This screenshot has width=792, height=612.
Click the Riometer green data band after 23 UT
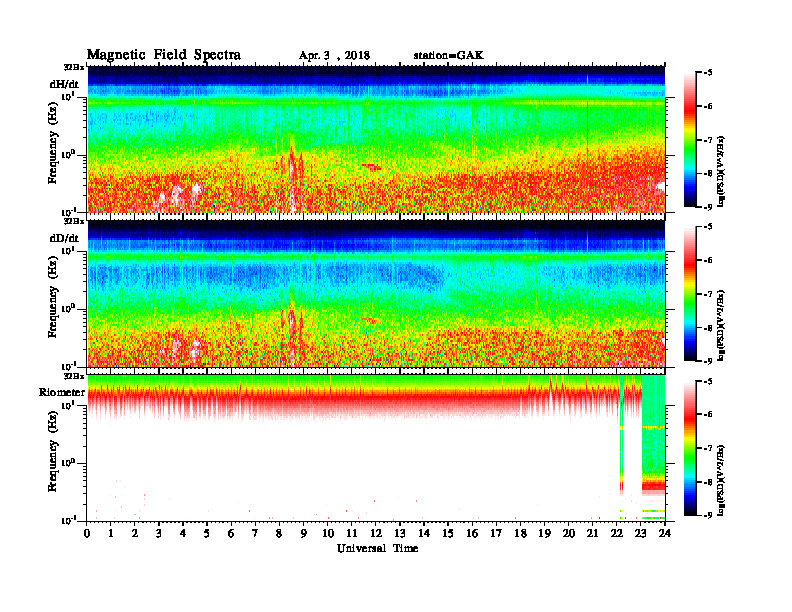pyautogui.click(x=653, y=447)
